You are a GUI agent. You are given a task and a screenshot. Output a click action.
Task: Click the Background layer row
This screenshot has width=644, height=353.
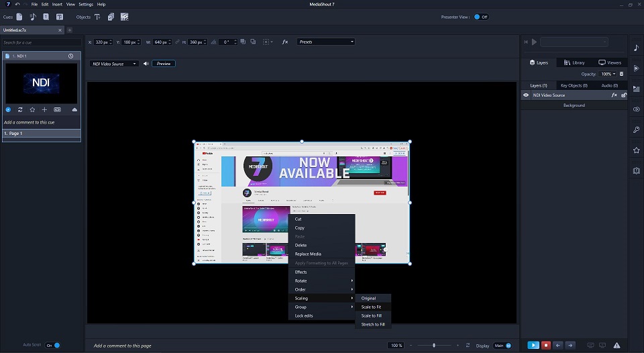pos(574,105)
